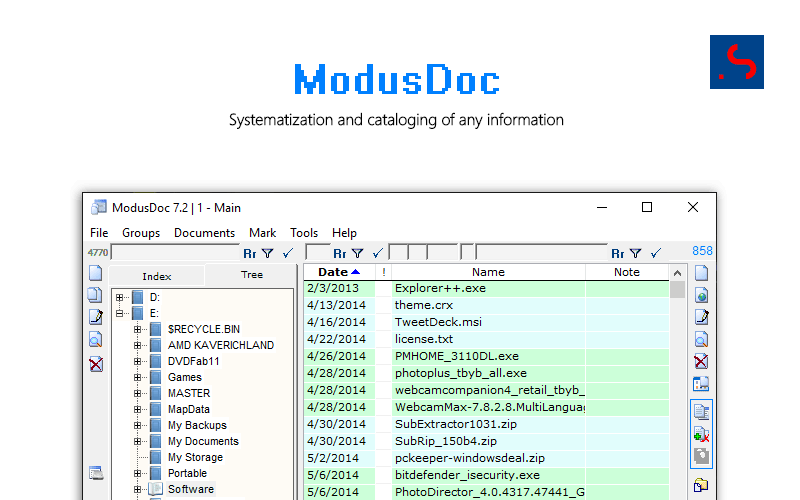Click funnel icon right of date filter box
The height and width of the screenshot is (500, 800).
tap(358, 253)
